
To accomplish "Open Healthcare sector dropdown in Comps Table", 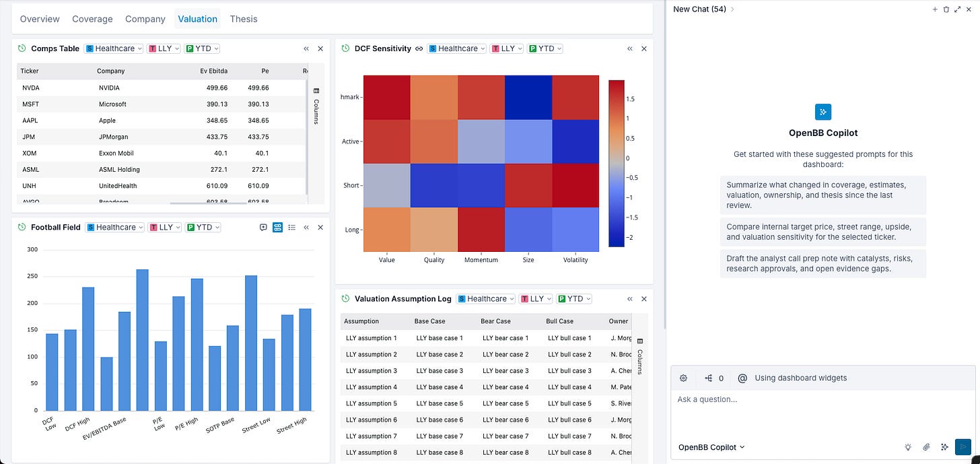I will 115,48.
